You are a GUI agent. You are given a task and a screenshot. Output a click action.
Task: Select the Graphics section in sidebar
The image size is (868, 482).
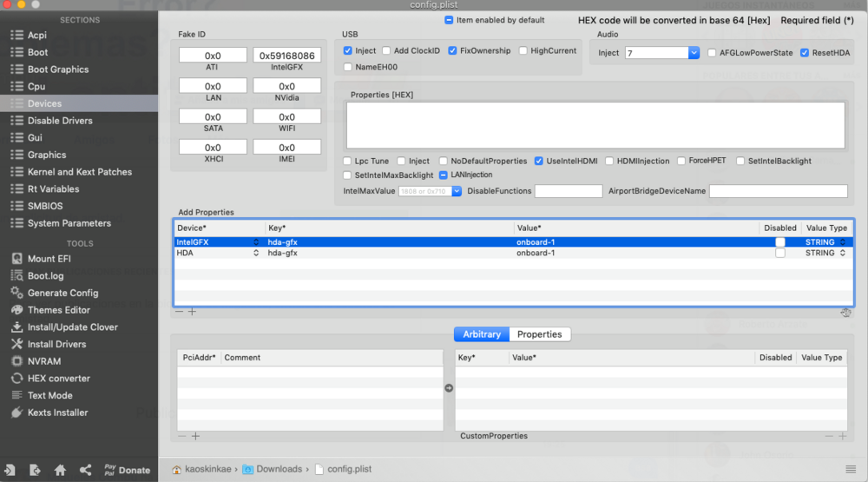(47, 155)
